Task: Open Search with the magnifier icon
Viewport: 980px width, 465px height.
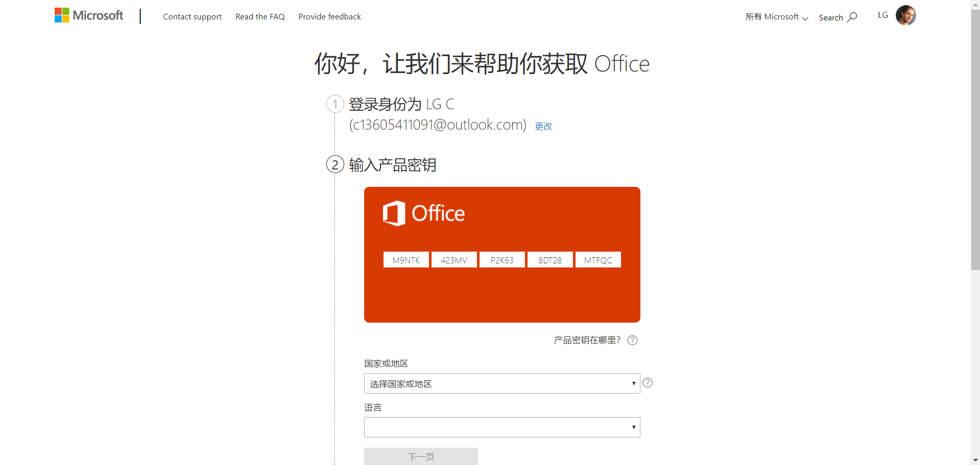Action: tap(853, 17)
